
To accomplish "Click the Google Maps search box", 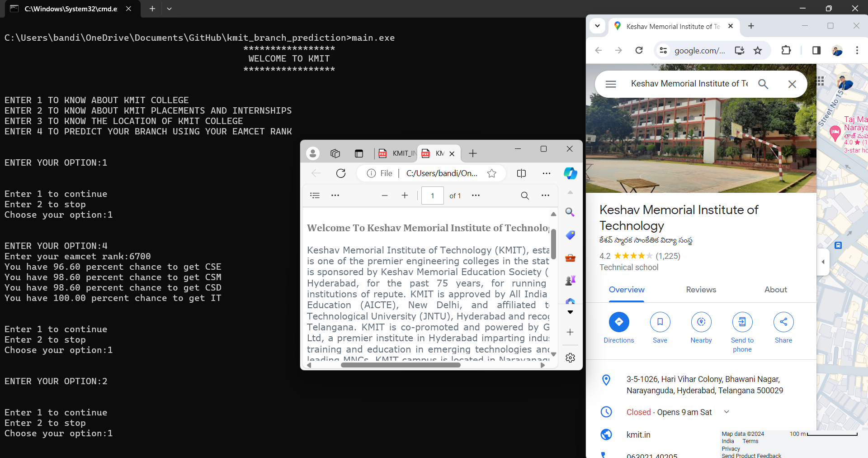I will point(689,84).
